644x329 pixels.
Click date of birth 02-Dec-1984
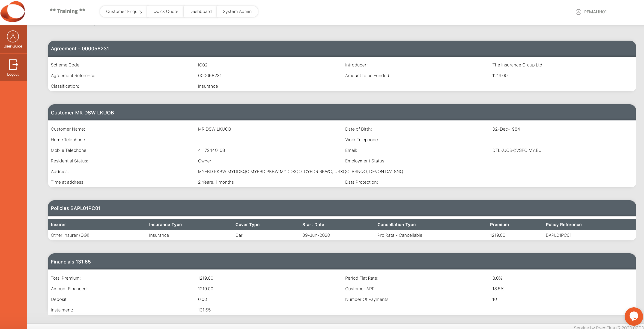tap(506, 129)
